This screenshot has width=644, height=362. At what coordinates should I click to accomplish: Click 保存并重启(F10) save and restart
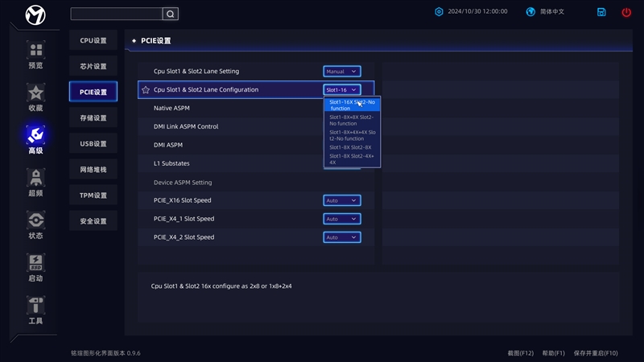pyautogui.click(x=596, y=353)
